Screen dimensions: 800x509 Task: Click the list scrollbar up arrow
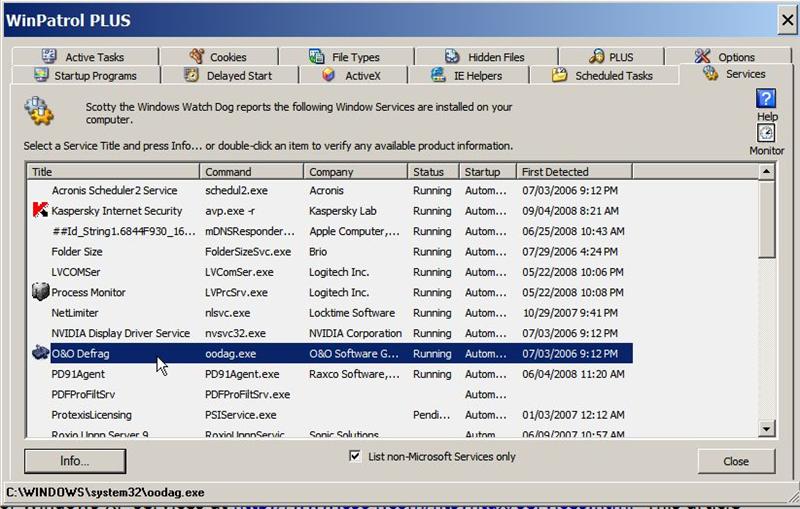tap(766, 172)
